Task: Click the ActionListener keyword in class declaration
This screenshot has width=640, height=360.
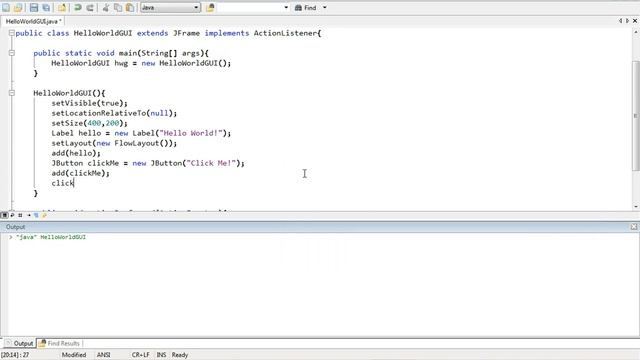Action: [x=285, y=33]
